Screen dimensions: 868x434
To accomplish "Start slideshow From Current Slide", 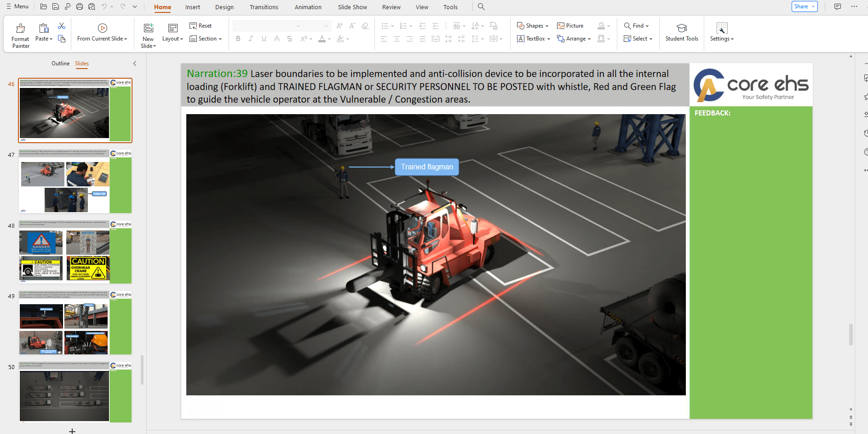I will tap(102, 32).
